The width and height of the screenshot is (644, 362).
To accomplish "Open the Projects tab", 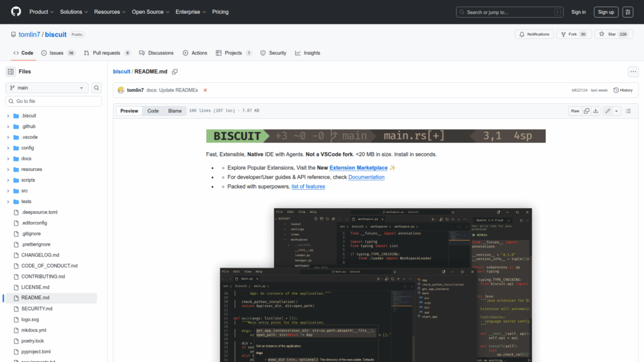I will click(x=234, y=53).
